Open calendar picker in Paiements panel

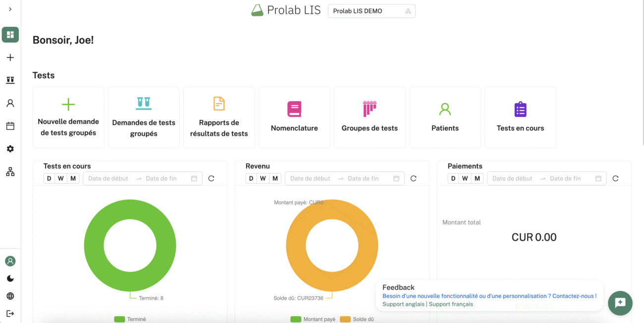click(598, 178)
